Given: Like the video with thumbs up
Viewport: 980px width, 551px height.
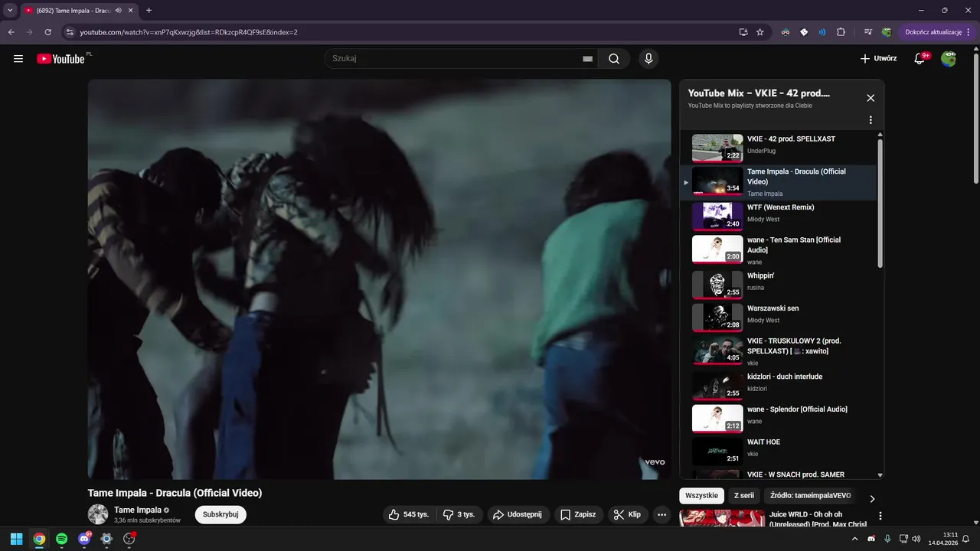Looking at the screenshot, I should click(409, 515).
